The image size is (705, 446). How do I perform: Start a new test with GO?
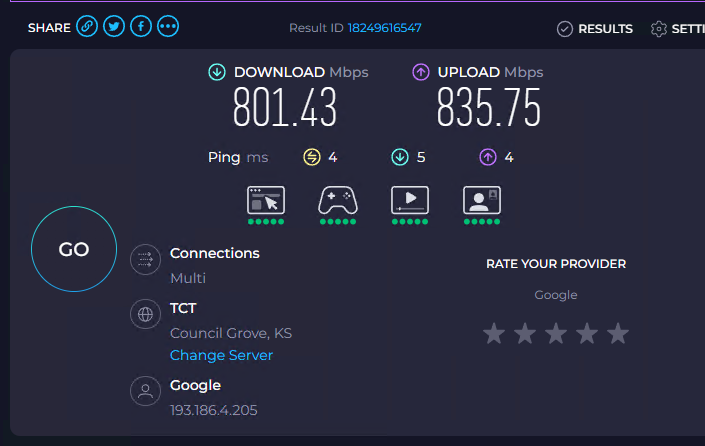74,249
